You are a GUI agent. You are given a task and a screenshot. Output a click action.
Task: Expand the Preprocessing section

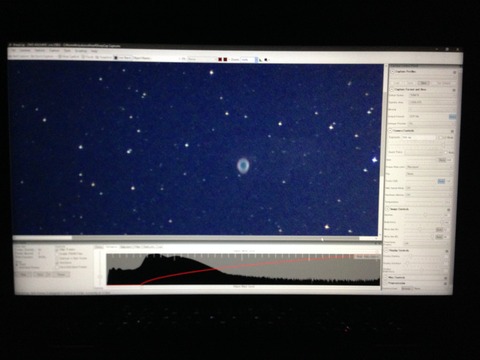click(386, 283)
